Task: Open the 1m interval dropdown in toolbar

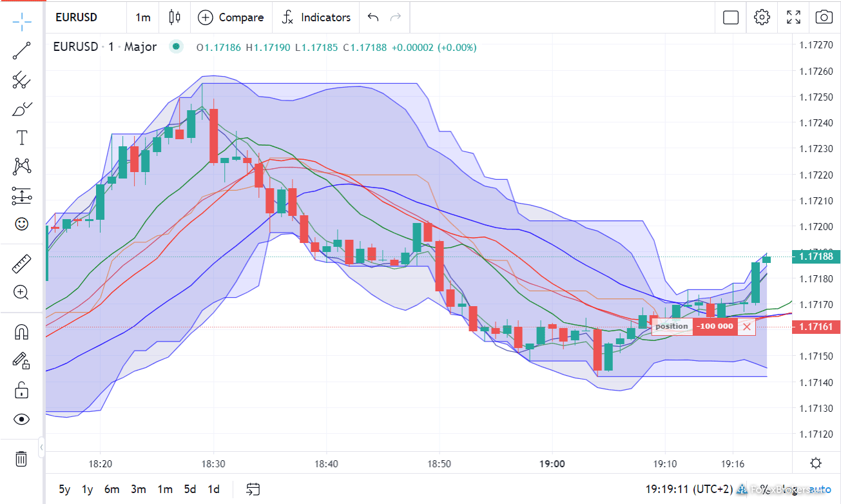Action: [143, 17]
